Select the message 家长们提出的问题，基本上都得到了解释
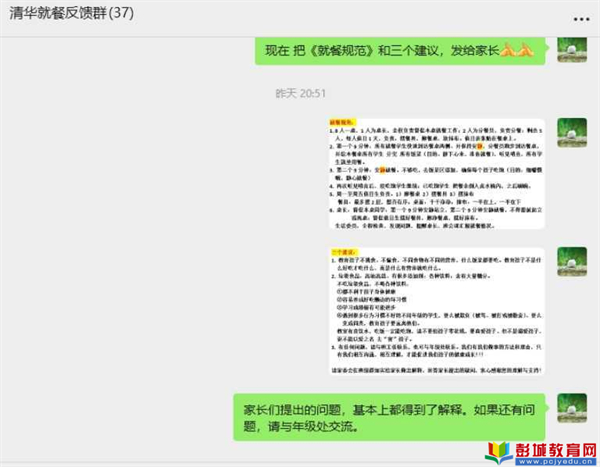 389,417
